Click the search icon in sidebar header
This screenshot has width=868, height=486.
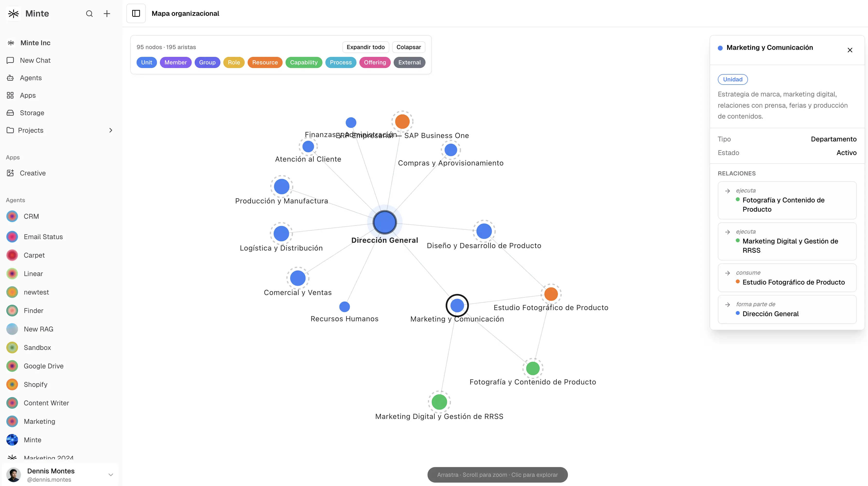click(x=89, y=13)
